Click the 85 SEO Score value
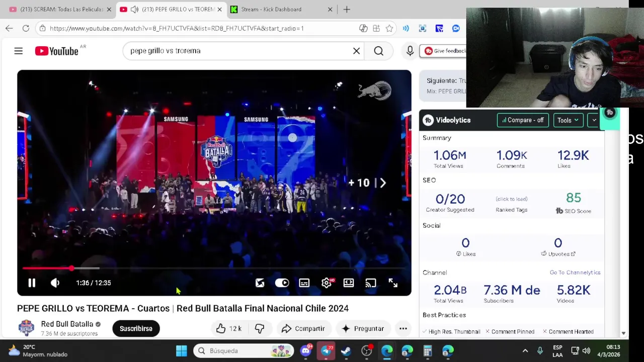644x362 pixels. [x=573, y=198]
